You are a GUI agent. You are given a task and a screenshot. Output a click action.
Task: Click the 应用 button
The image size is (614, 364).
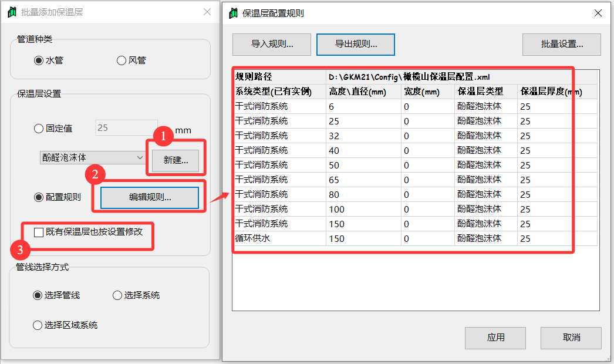[495, 338]
